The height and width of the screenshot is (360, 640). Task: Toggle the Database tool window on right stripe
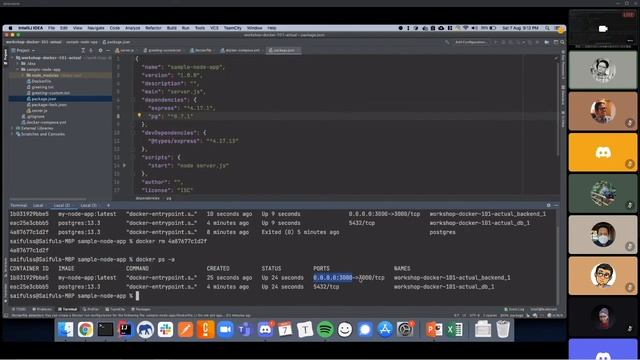point(563,96)
